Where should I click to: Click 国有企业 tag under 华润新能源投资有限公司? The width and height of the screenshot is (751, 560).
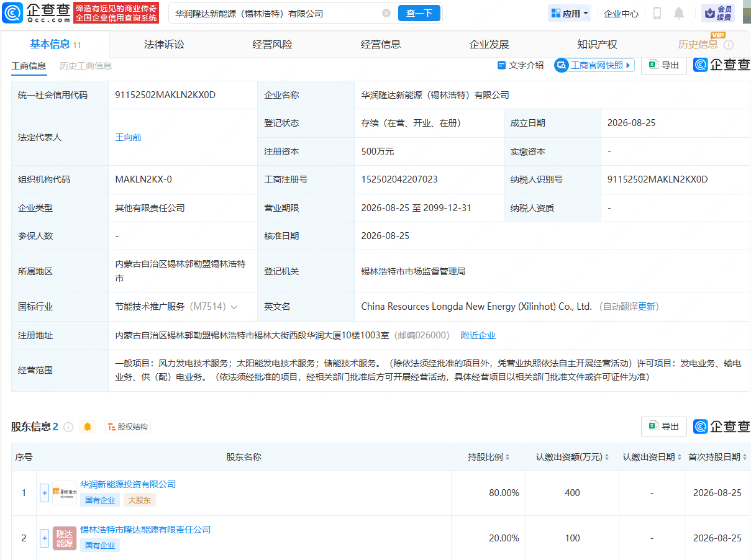[100, 500]
